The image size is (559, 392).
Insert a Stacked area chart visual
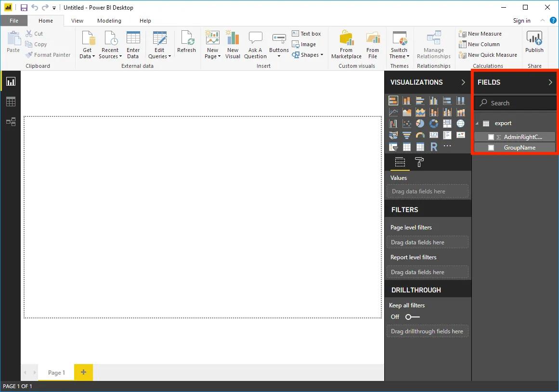[420, 113]
